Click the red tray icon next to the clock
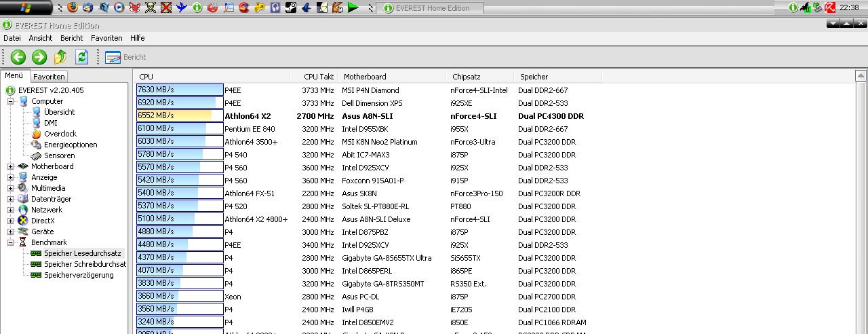Image resolution: width=868 pixels, height=334 pixels. coord(829,7)
